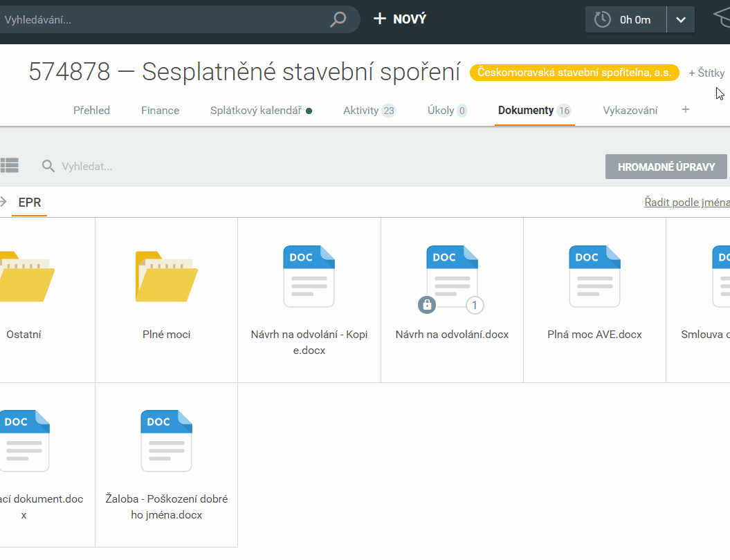
Task: Click the lock badge on Návrh na odvolání.docx
Action: [427, 304]
